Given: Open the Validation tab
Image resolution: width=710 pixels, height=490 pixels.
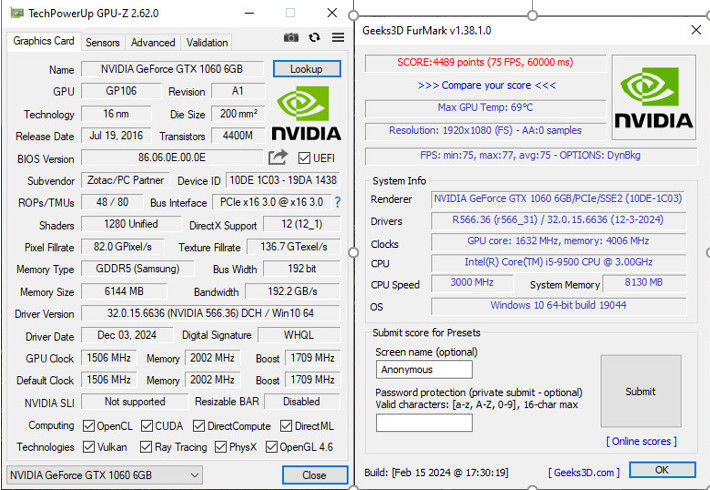Looking at the screenshot, I should [207, 43].
